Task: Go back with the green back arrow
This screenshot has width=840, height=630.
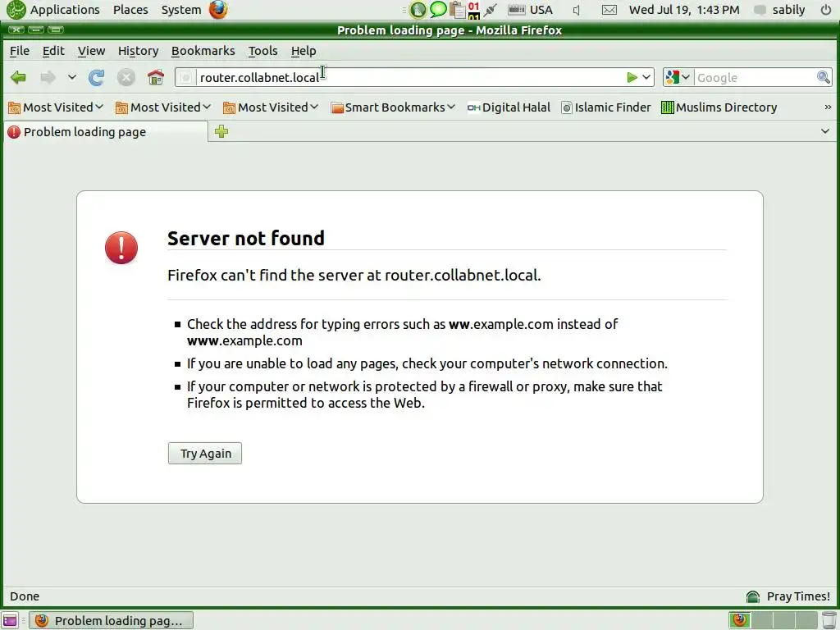Action: tap(18, 78)
